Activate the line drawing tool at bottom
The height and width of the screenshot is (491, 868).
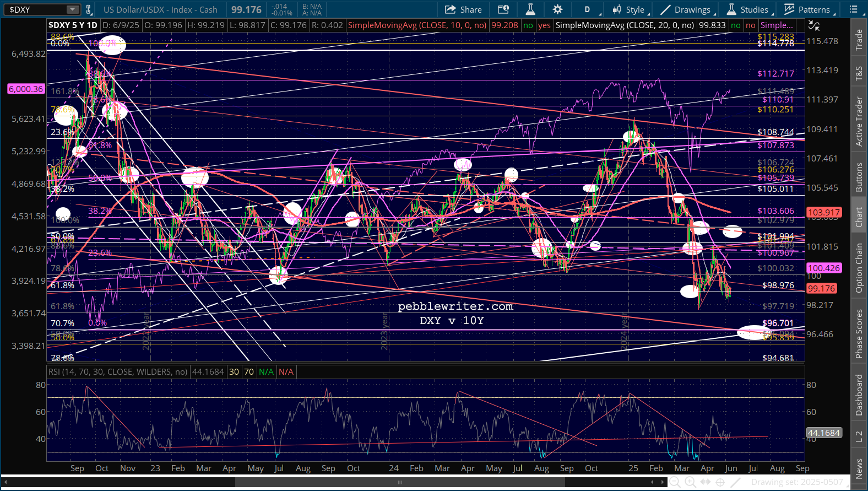tap(735, 482)
